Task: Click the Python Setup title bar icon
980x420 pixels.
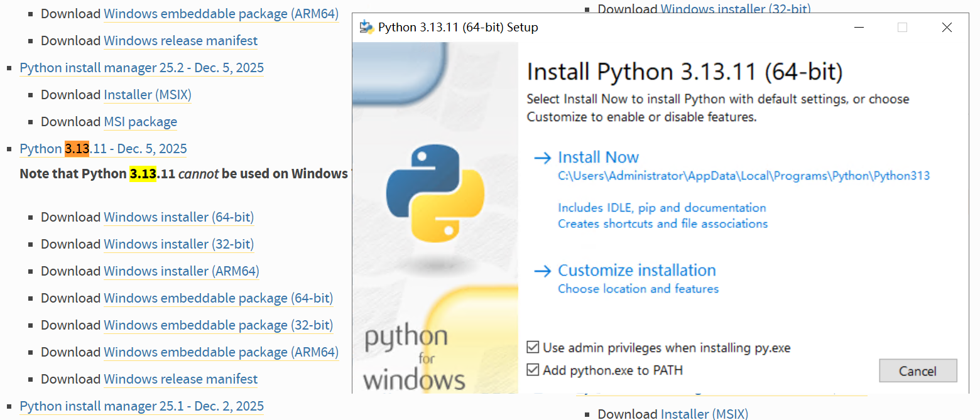Action: point(366,27)
